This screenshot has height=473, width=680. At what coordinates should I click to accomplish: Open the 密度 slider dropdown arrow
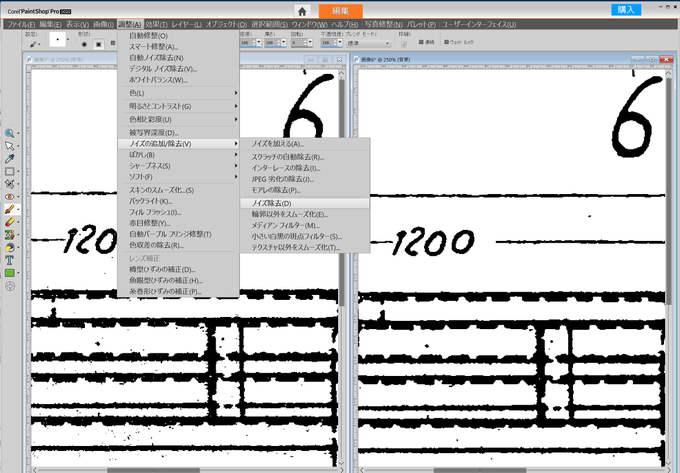(259, 42)
